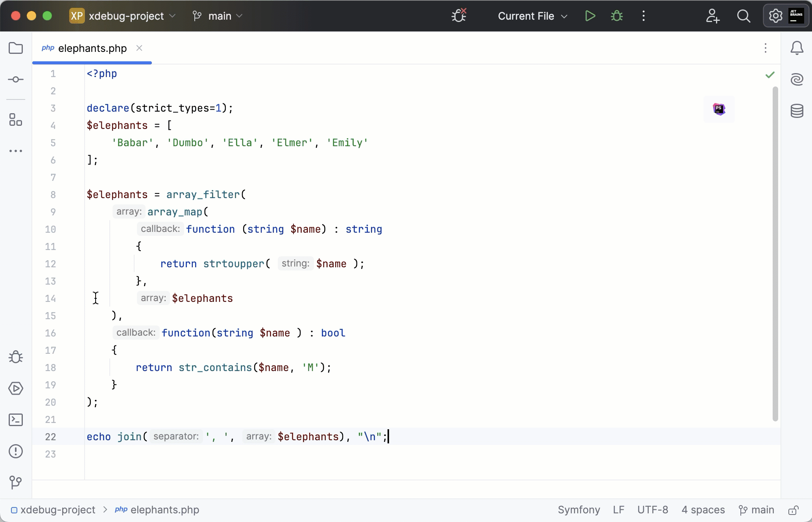The image size is (812, 522).
Task: Open the More Actions kebab menu
Action: (643, 16)
